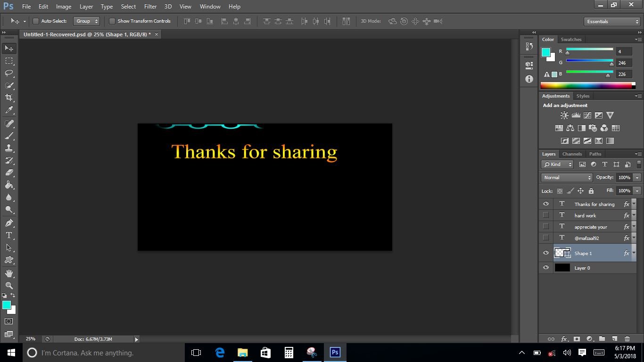
Task: Add layer style fx button
Action: coord(564,339)
